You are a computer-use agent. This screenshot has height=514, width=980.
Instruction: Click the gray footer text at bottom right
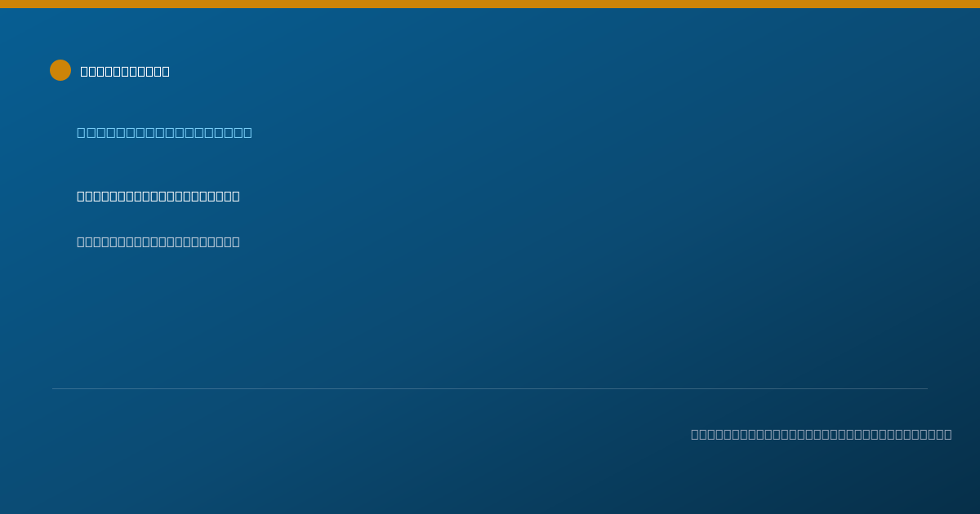click(822, 434)
